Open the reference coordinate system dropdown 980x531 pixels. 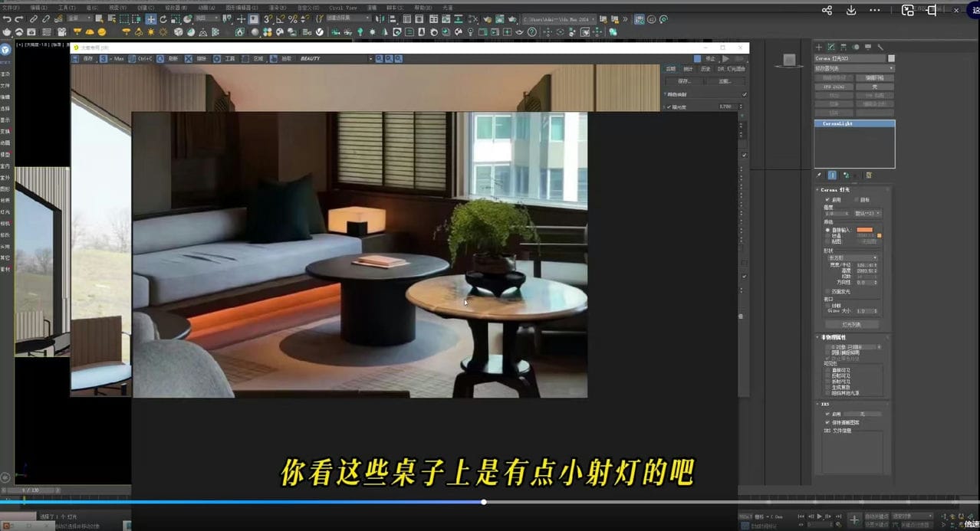point(207,19)
